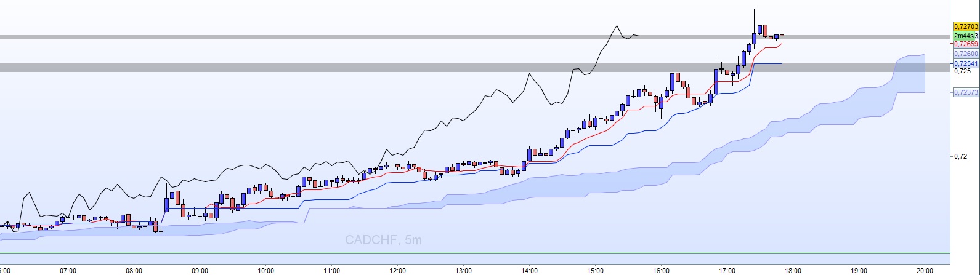Click the yellow 0,72703 current price label

(x=965, y=26)
